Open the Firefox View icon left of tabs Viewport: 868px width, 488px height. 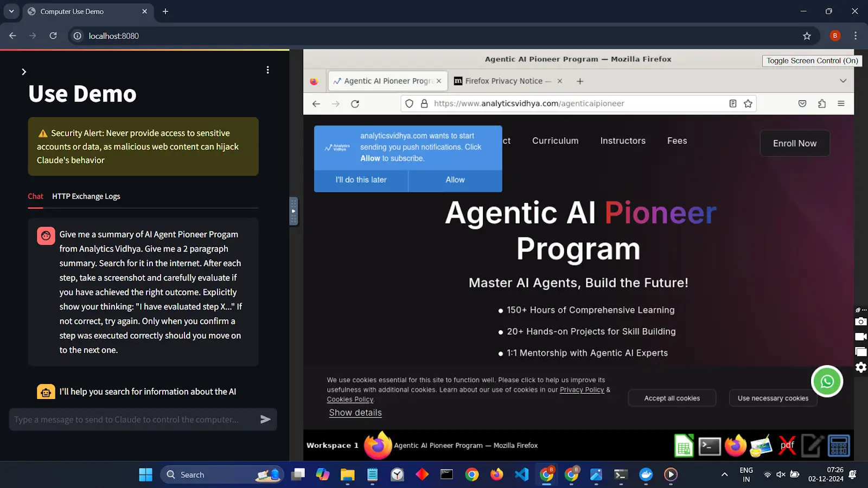tap(314, 81)
